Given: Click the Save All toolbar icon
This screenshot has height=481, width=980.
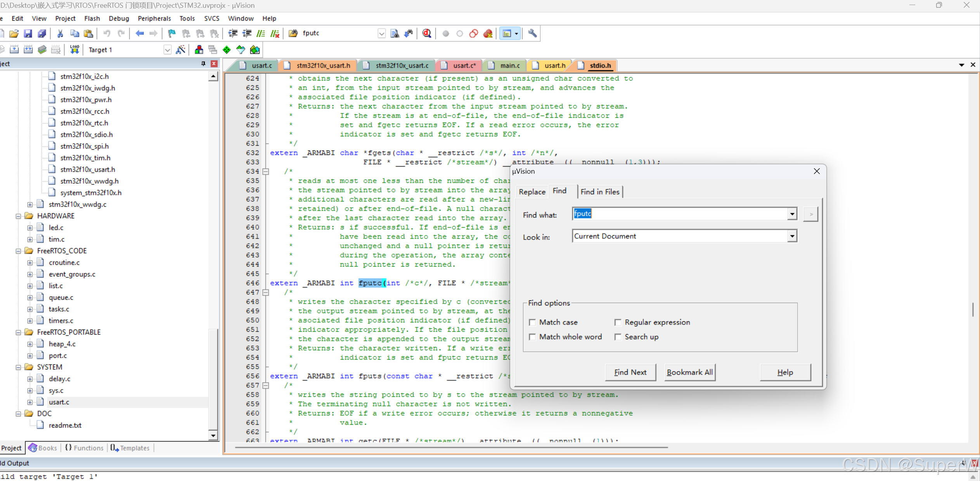Looking at the screenshot, I should pyautogui.click(x=42, y=34).
